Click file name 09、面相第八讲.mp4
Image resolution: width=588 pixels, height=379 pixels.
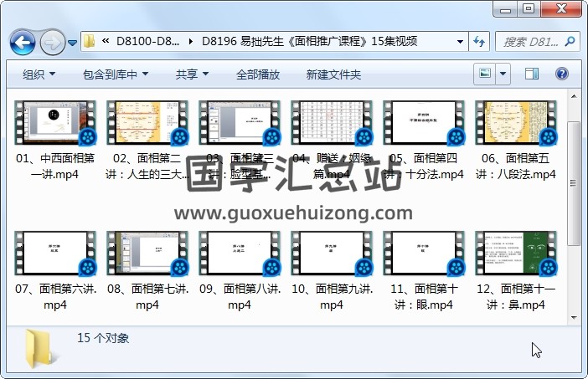tap(240, 297)
